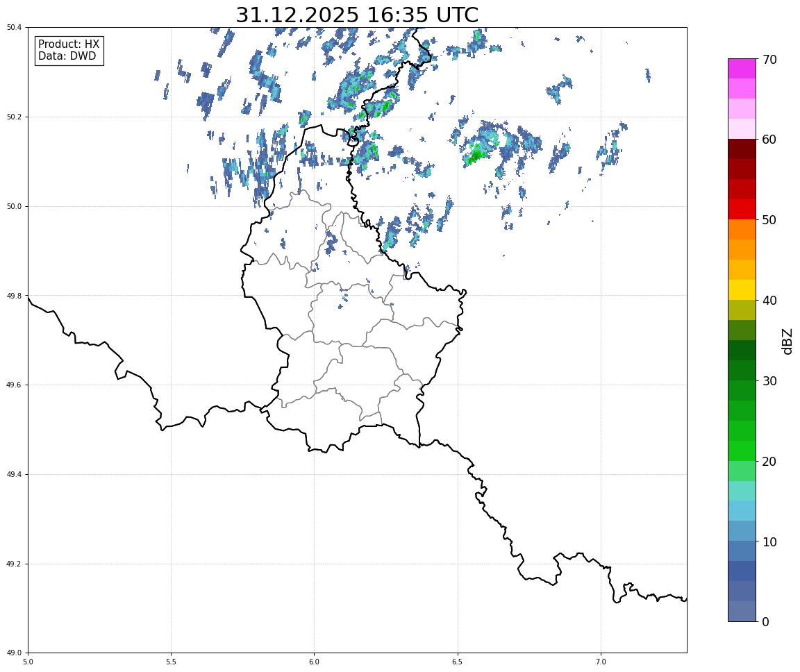Image resolution: width=800 pixels, height=672 pixels.
Task: Click colorbar tick label 10
Action: pyautogui.click(x=770, y=542)
